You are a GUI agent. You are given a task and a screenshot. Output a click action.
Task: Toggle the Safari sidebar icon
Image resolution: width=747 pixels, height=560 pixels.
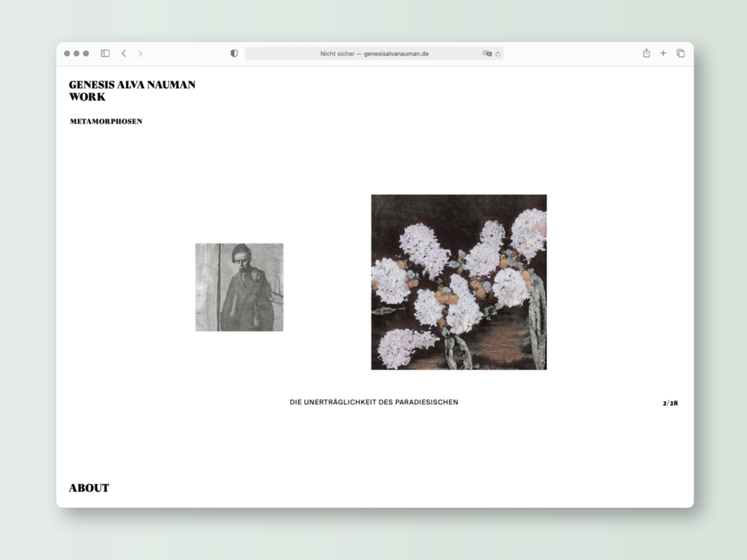(105, 53)
